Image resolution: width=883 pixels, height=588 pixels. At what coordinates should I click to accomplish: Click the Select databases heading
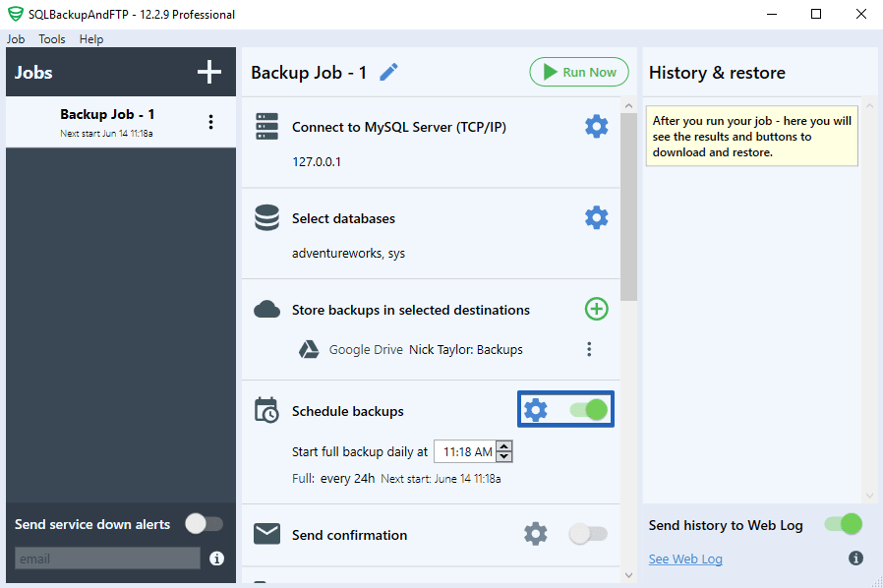[x=343, y=218]
